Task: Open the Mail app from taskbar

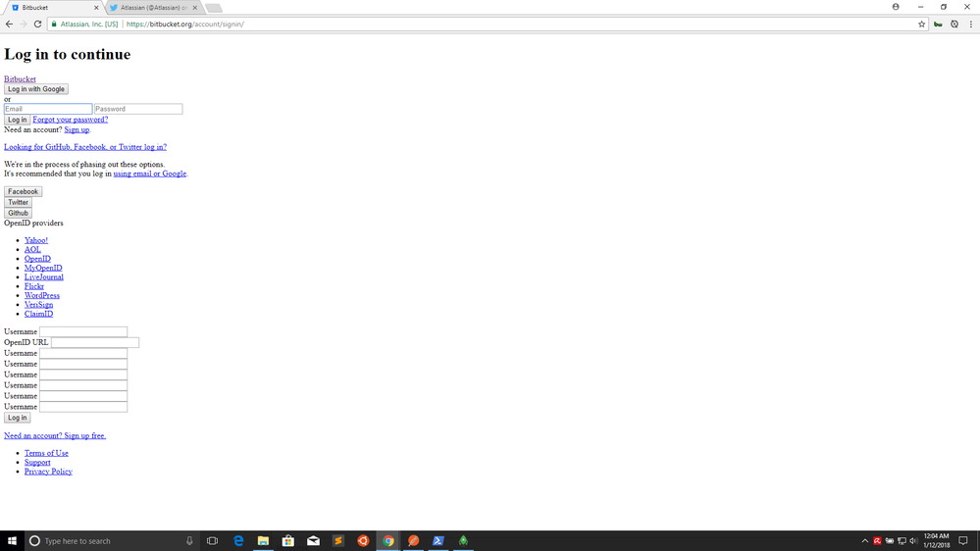Action: tap(313, 540)
